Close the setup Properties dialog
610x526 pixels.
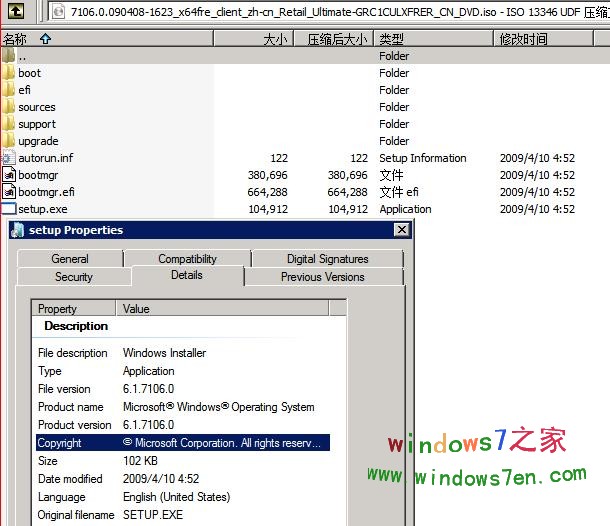(402, 230)
